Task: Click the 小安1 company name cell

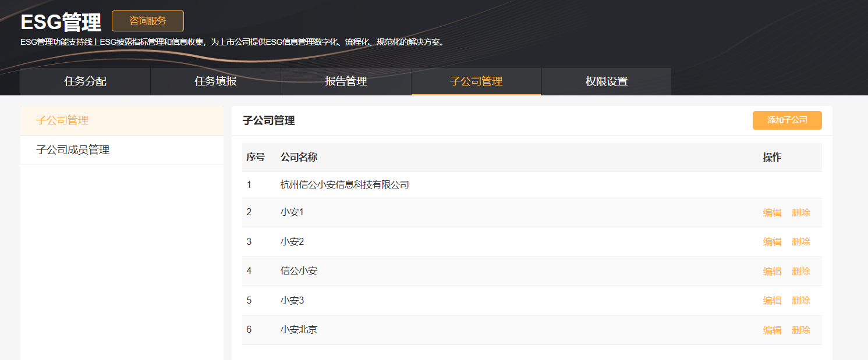Action: pos(292,212)
